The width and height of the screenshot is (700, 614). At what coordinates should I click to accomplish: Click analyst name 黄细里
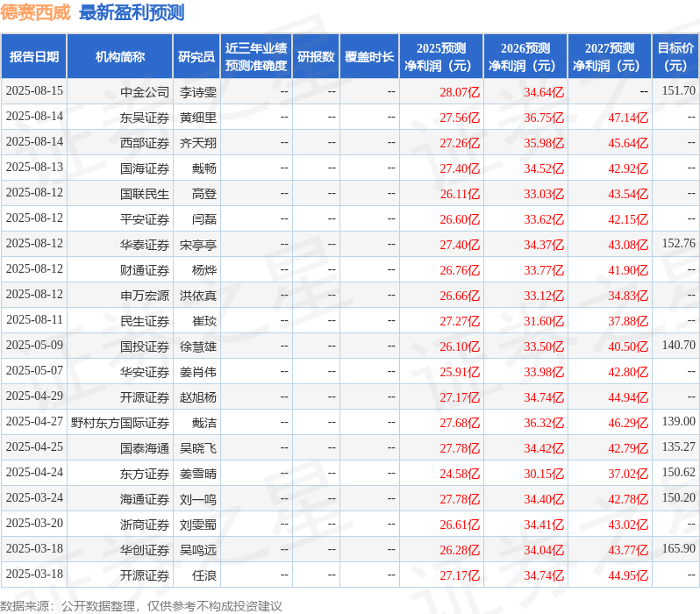(x=197, y=118)
